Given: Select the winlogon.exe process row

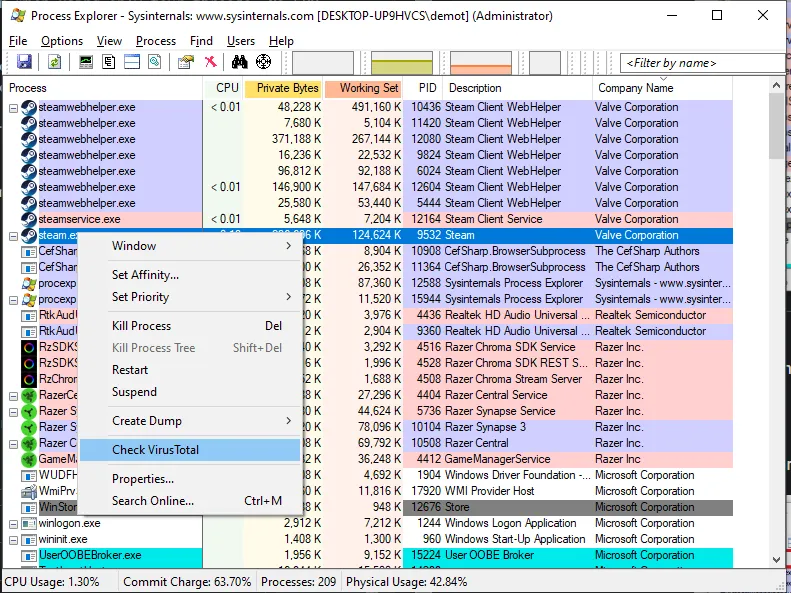Looking at the screenshot, I should tap(368, 523).
